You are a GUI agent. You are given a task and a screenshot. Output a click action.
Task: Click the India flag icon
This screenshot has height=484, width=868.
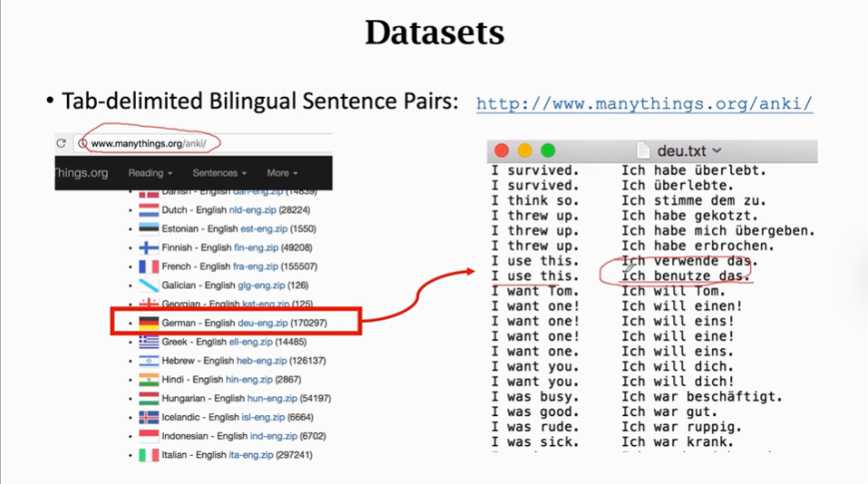click(149, 380)
